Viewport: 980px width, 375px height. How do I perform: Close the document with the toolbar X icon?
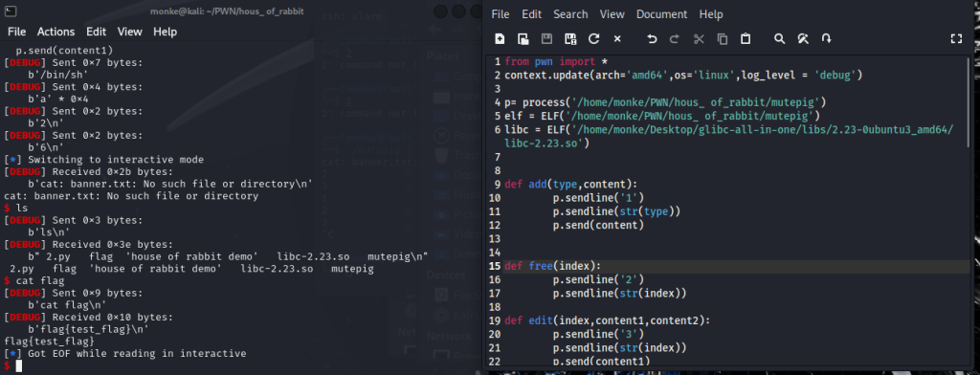[x=617, y=39]
